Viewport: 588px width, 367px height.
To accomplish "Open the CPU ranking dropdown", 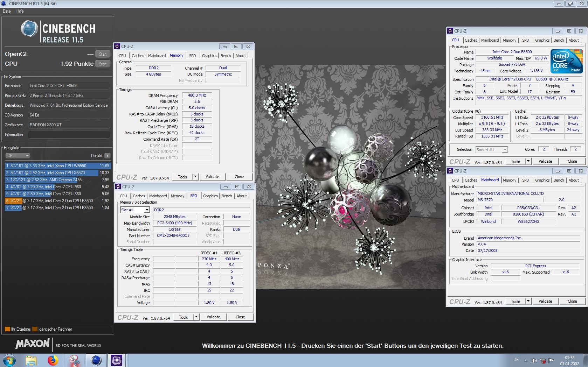I will click(18, 156).
